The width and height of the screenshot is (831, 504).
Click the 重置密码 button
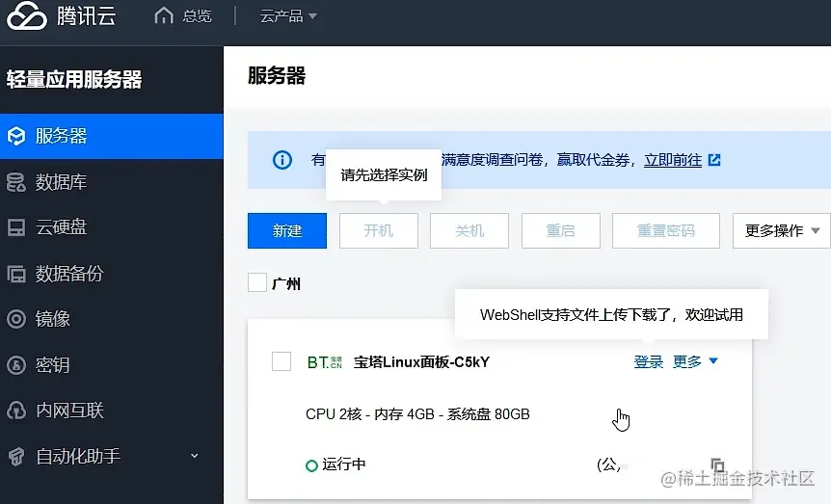click(665, 230)
